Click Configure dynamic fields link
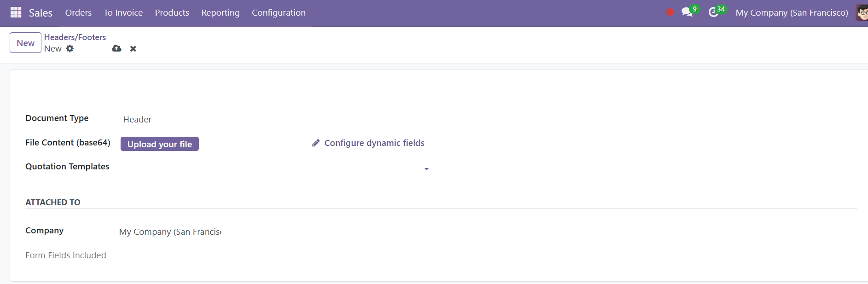The height and width of the screenshot is (284, 868). tap(374, 143)
